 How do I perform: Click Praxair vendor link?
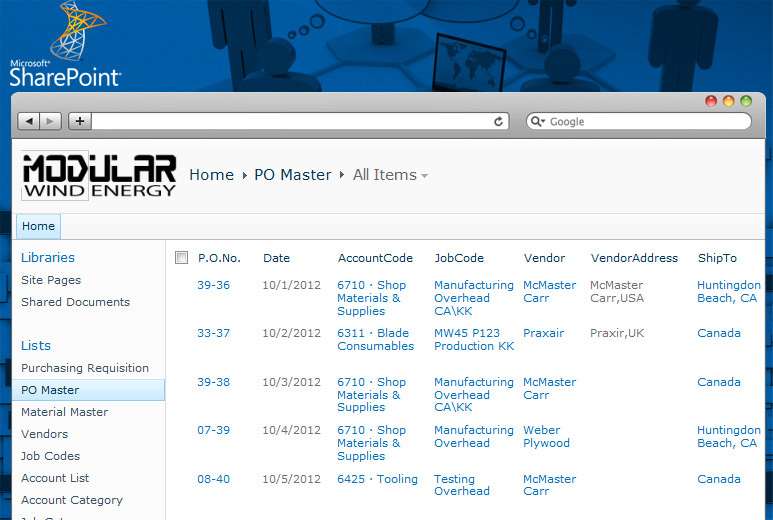click(x=543, y=333)
